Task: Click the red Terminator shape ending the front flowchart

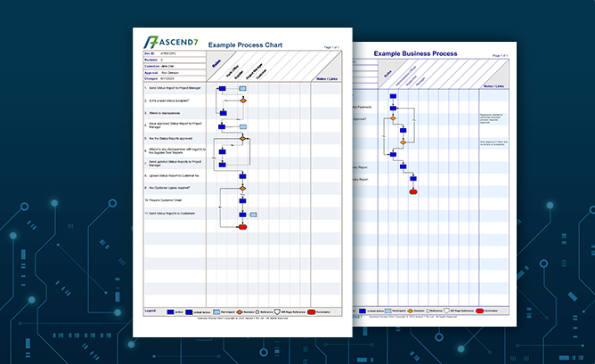Action: pyautogui.click(x=242, y=227)
